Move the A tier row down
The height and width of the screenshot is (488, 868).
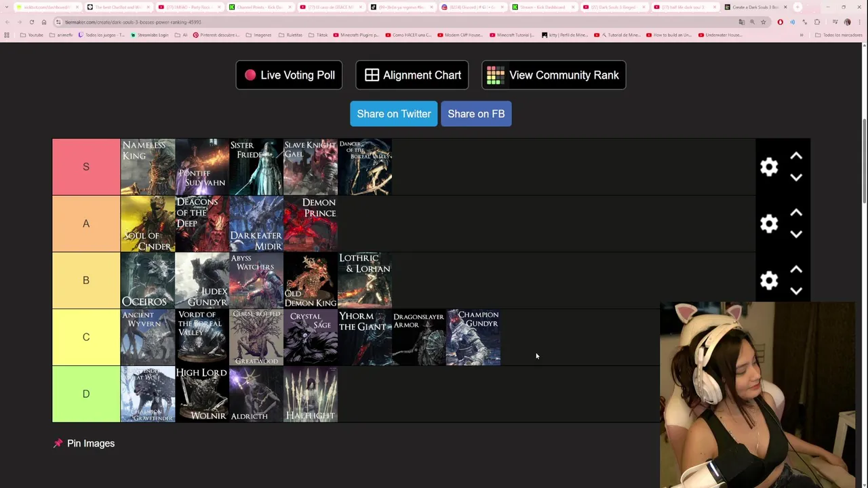796,235
